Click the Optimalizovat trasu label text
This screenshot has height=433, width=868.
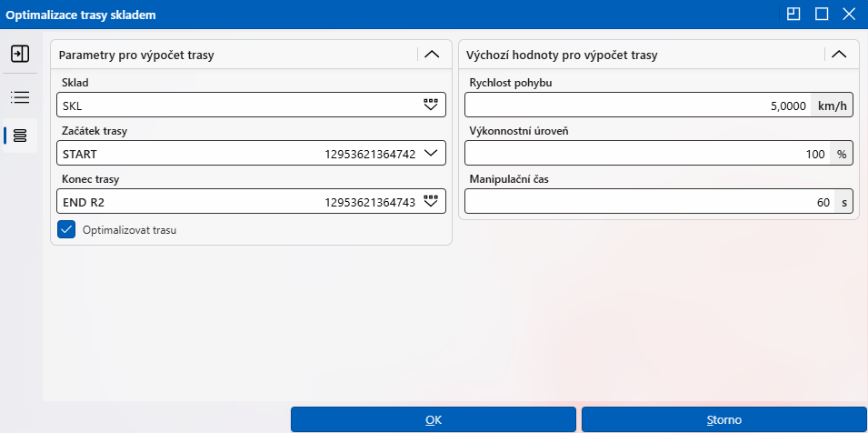pyautogui.click(x=130, y=230)
